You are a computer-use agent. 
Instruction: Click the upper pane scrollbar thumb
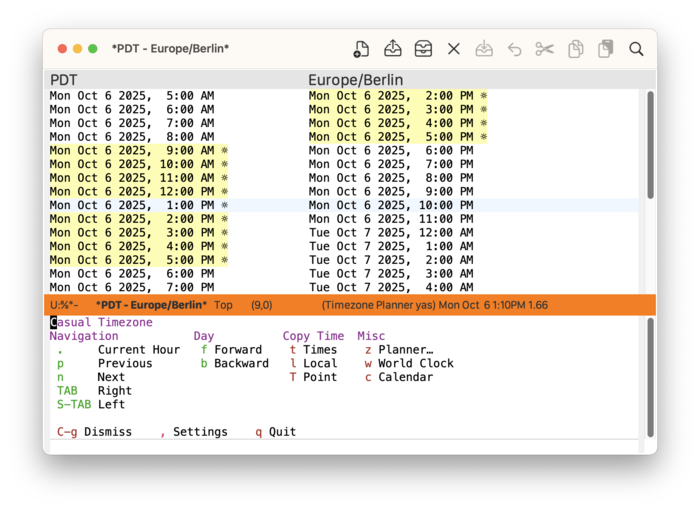(650, 145)
